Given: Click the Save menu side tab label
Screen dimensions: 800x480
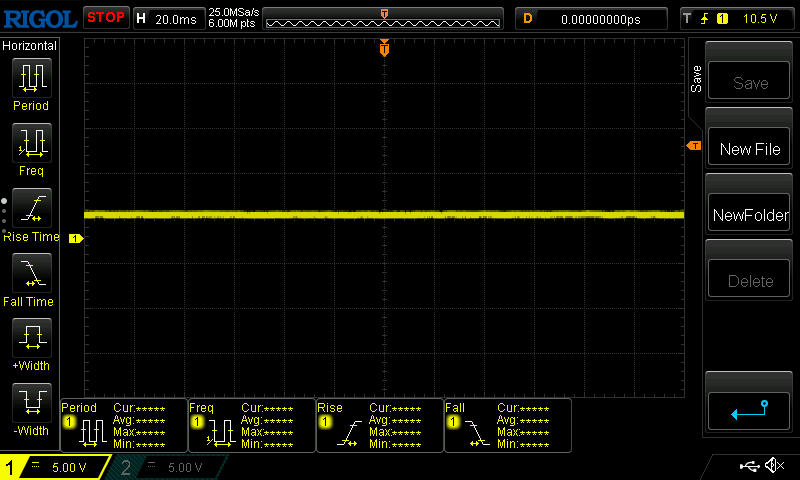Looking at the screenshot, I should 696,79.
